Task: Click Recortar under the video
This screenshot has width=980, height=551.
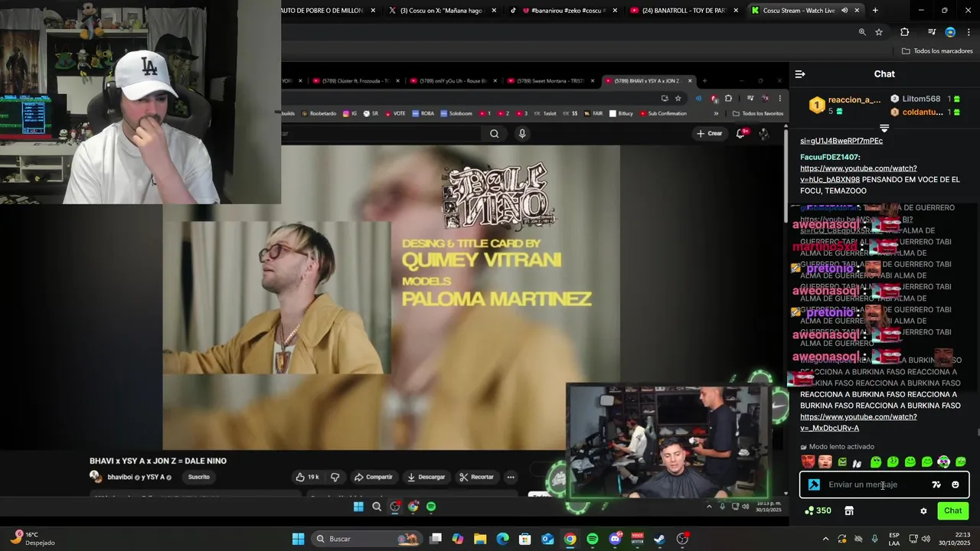Action: [x=476, y=477]
